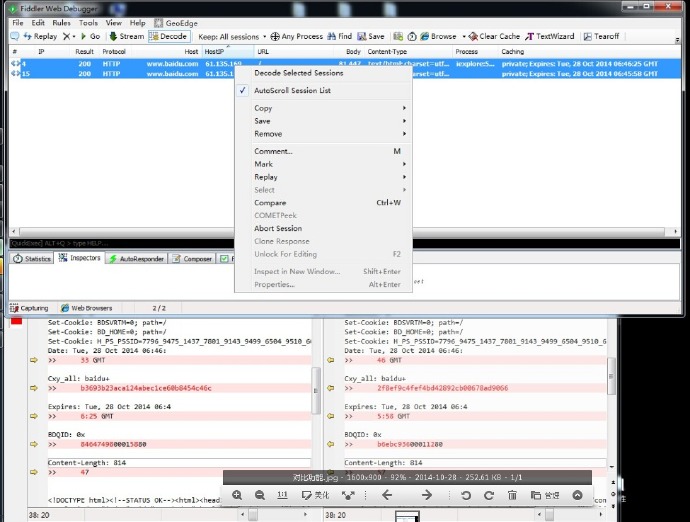Expand the Replay submenu in context menu
The image size is (690, 522).
point(323,177)
